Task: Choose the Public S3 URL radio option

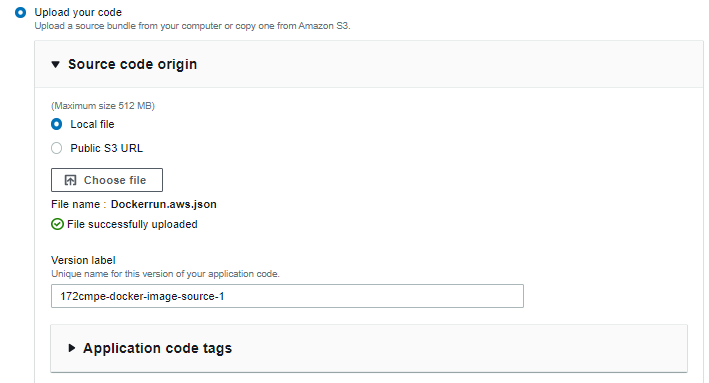Action: click(x=57, y=148)
